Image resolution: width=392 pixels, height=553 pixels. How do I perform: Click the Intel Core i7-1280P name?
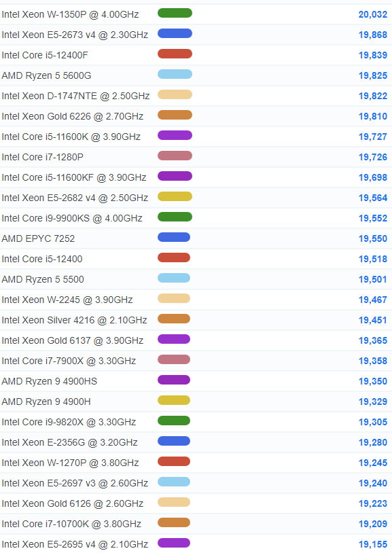coord(42,158)
